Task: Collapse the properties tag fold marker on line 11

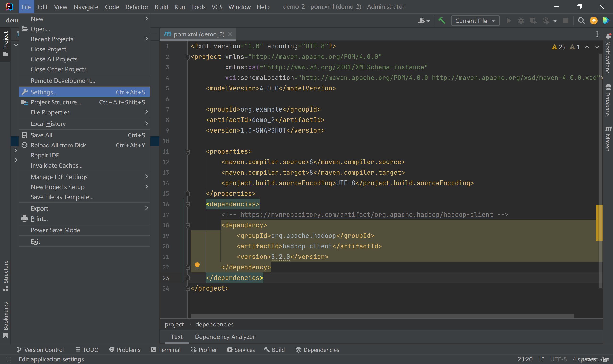Action: (187, 151)
